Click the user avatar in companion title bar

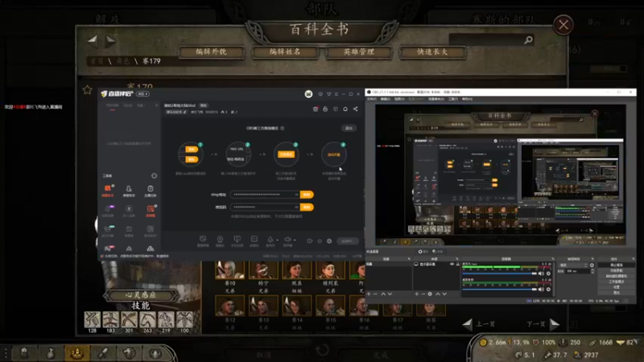[x=308, y=94]
